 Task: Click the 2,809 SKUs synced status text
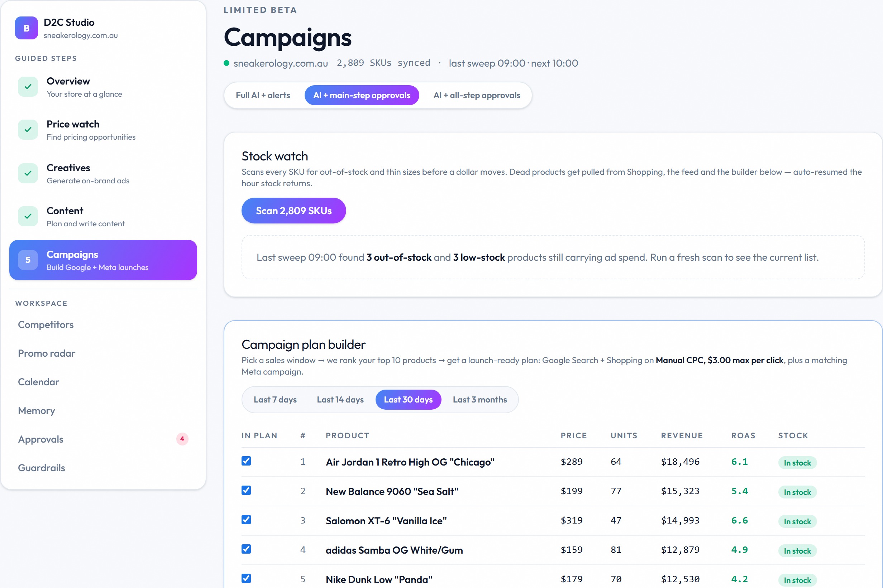pos(383,63)
